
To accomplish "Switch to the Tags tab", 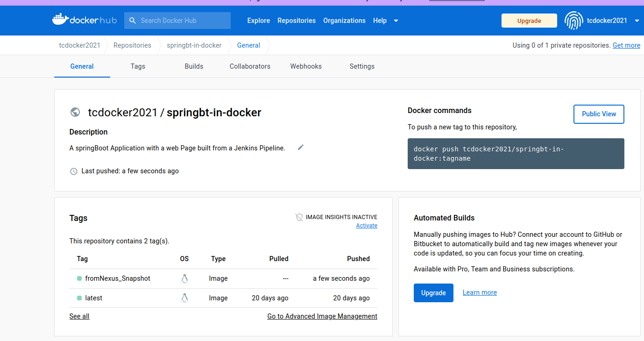I will tap(138, 66).
